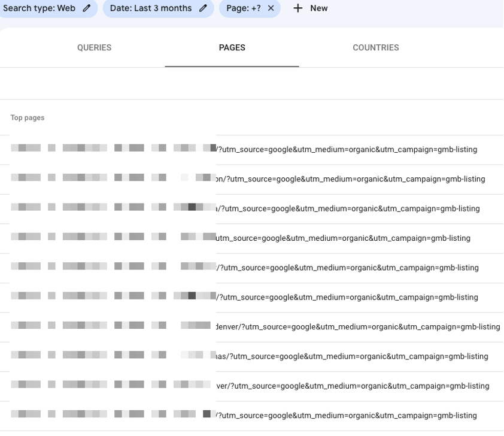Select the PAGES tab
The width and height of the screenshot is (504, 436).
pos(232,48)
